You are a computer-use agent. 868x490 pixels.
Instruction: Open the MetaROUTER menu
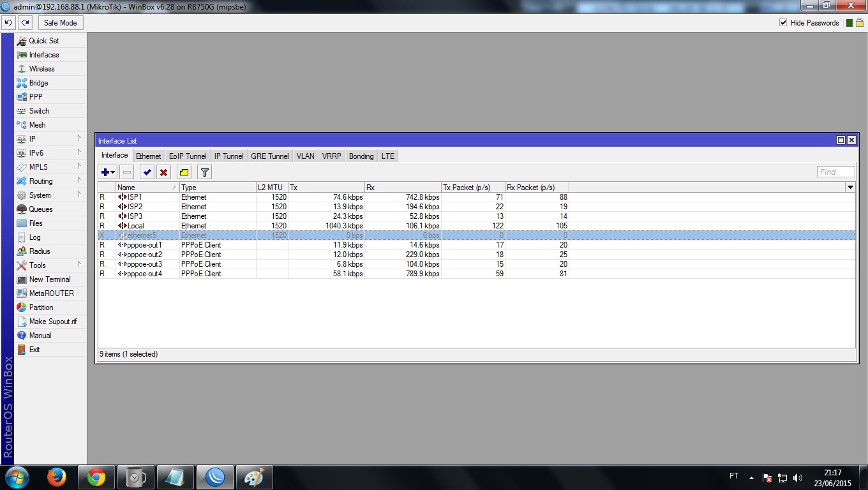[x=50, y=293]
